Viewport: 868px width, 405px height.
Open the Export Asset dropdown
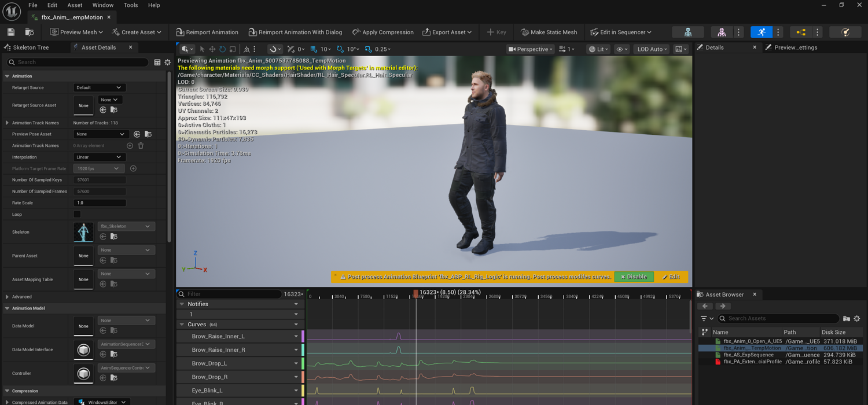447,32
